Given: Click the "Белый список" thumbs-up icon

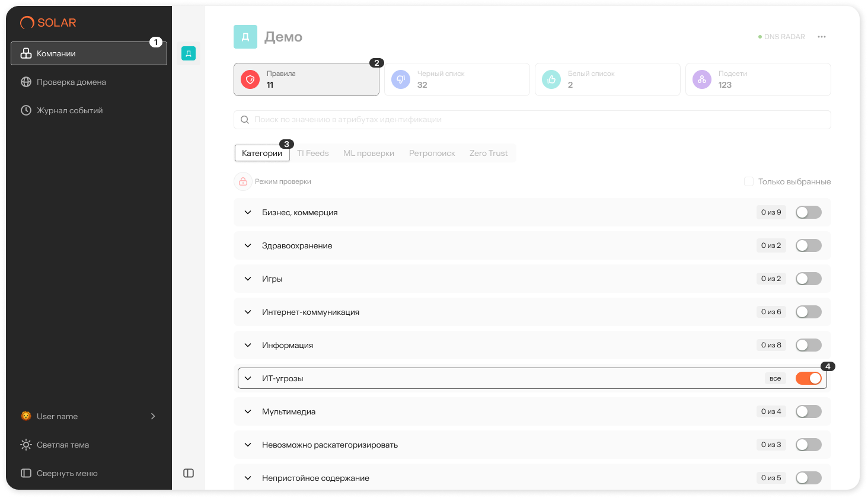Looking at the screenshot, I should point(551,79).
